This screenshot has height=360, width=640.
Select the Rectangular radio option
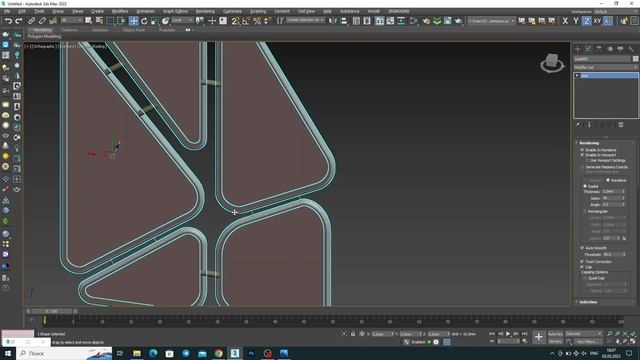585,211
